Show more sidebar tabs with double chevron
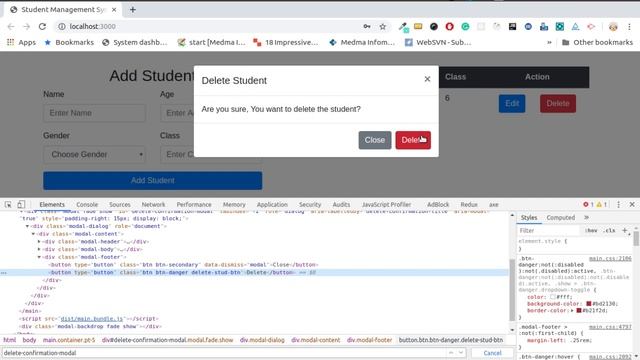 tap(586, 218)
